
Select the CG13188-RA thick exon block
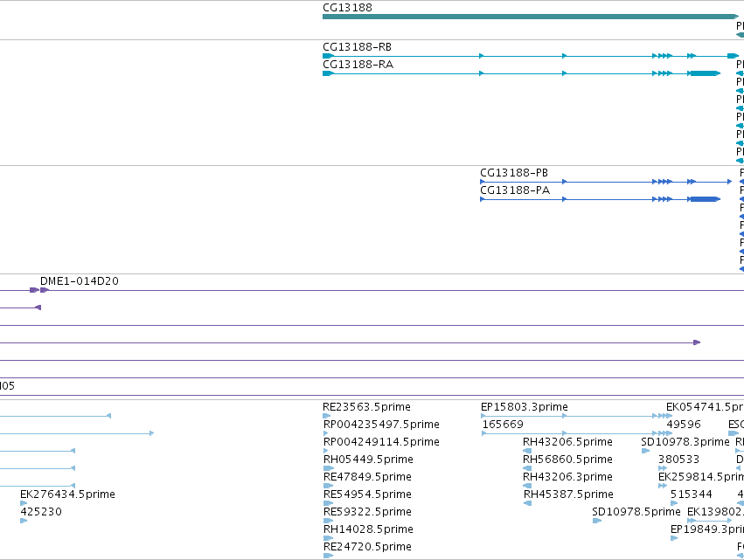(x=705, y=73)
